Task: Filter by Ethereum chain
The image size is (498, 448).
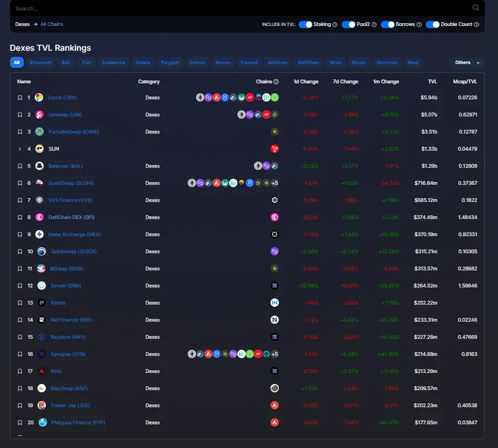Action: [x=40, y=62]
